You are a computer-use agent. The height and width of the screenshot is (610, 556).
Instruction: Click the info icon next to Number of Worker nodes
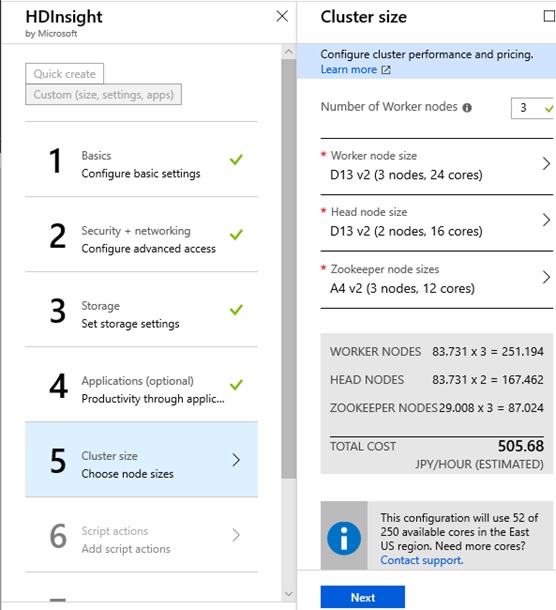467,108
